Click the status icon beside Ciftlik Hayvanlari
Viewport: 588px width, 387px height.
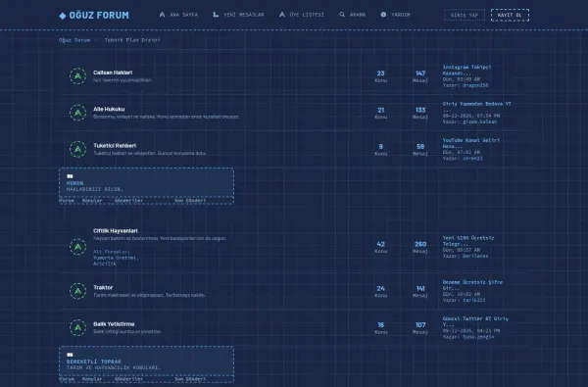[x=78, y=247]
